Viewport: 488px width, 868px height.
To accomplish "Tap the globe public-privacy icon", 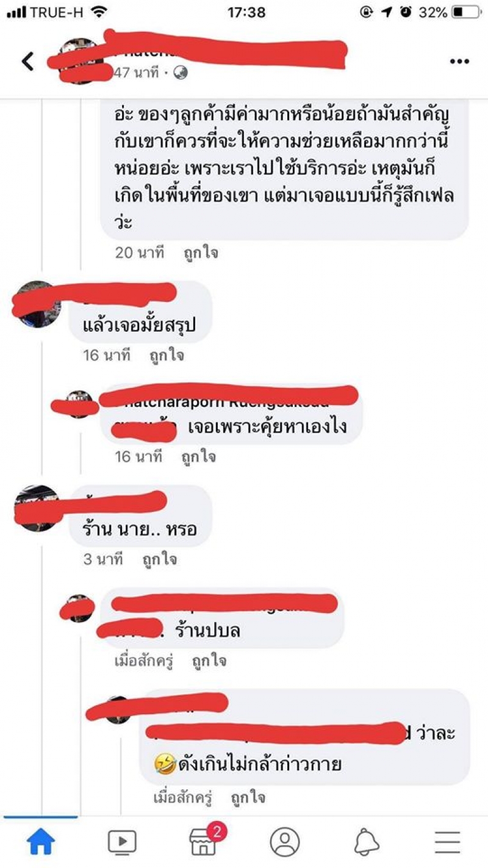I will point(181,73).
